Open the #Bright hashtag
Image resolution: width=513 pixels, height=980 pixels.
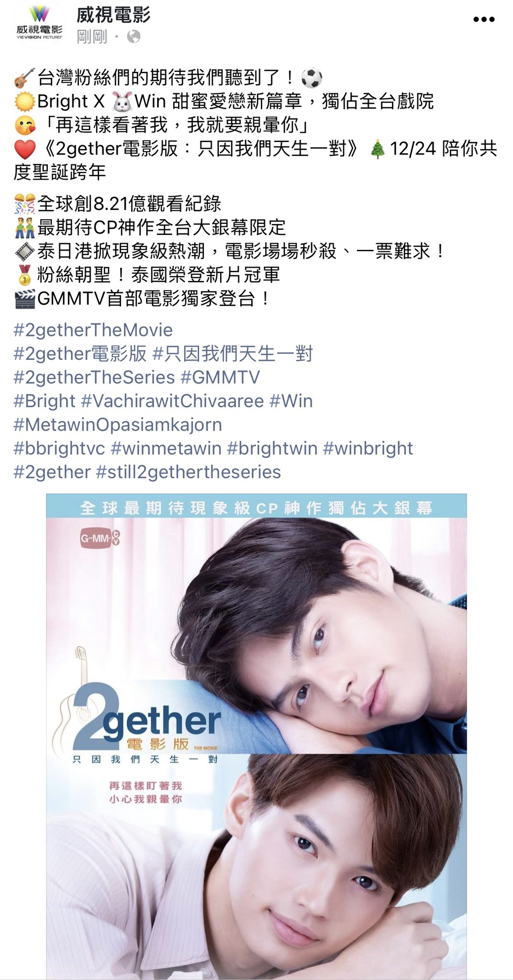45,401
